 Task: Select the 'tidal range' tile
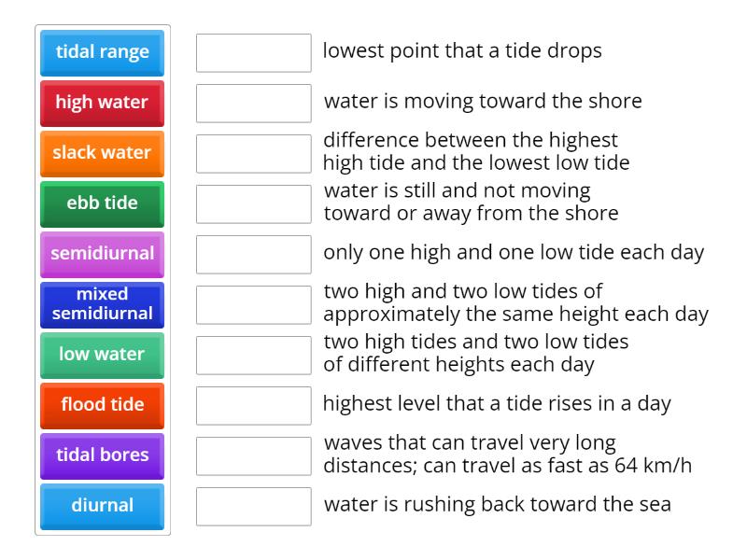(x=103, y=52)
